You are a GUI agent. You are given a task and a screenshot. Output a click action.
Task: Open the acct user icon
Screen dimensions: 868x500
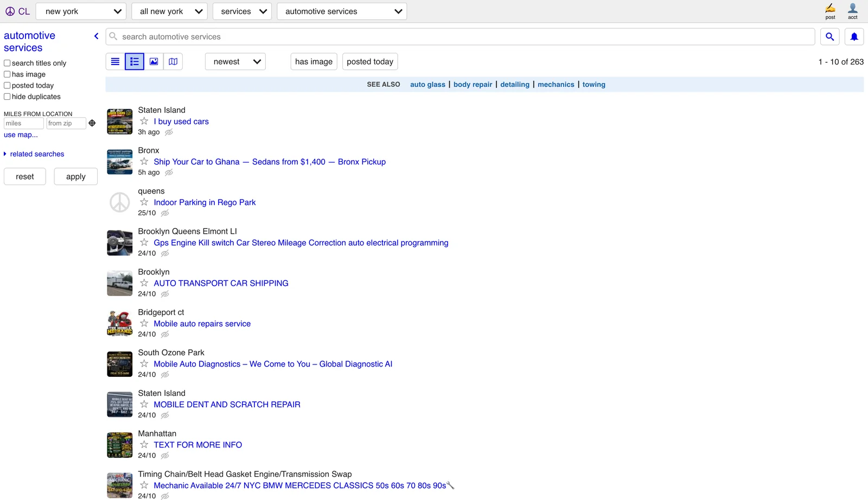(x=853, y=11)
